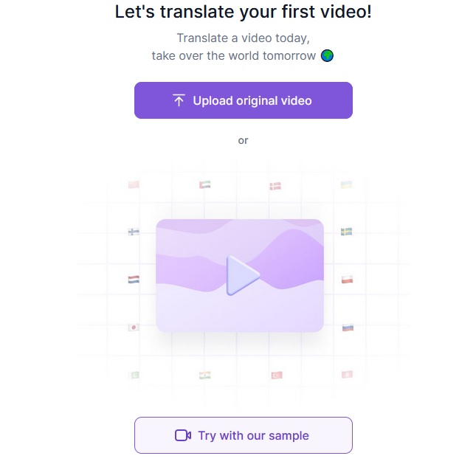
Task: Click the Upload original video button
Action: [243, 100]
